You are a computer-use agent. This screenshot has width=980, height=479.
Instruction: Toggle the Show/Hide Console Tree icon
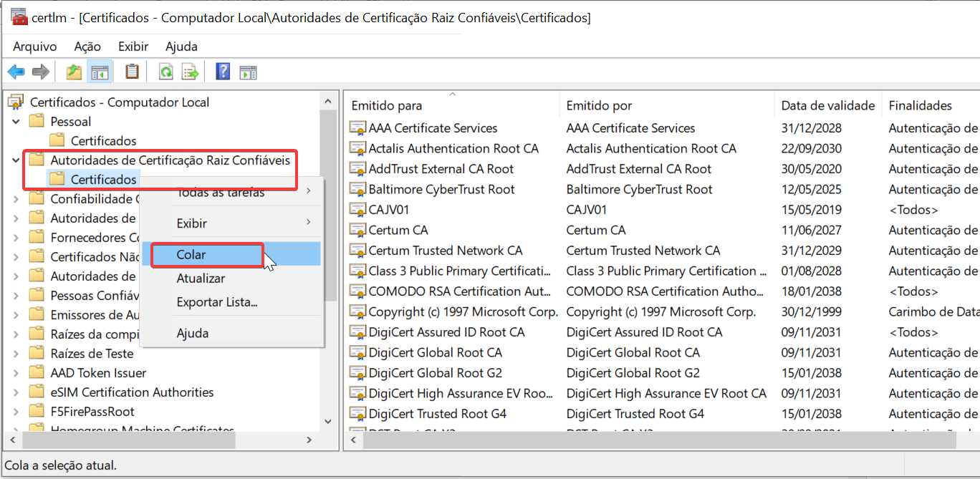pos(99,72)
